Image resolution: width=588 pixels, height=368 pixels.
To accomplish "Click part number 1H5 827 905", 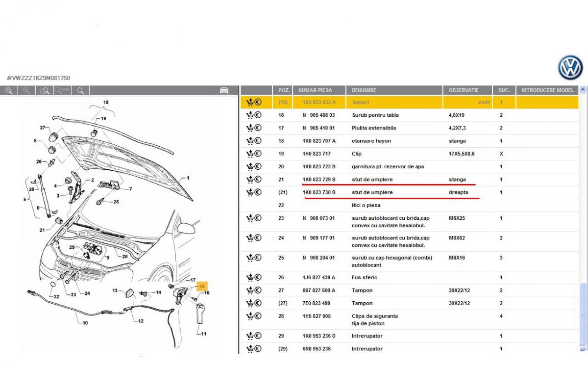I will click(x=317, y=316).
